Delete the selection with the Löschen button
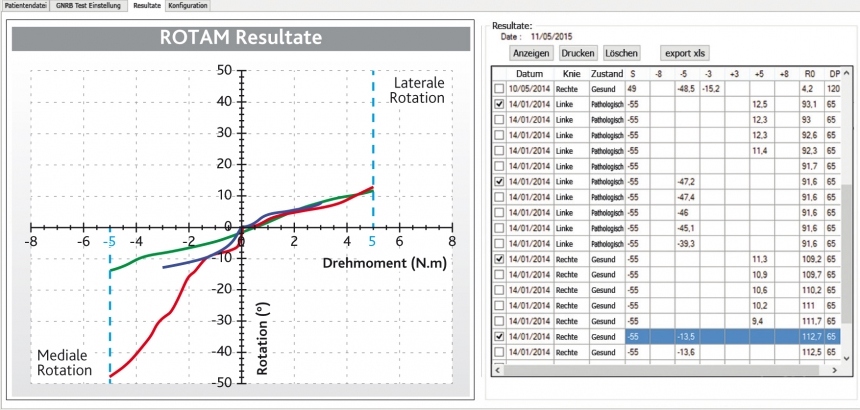The height and width of the screenshot is (410, 860). tap(621, 53)
